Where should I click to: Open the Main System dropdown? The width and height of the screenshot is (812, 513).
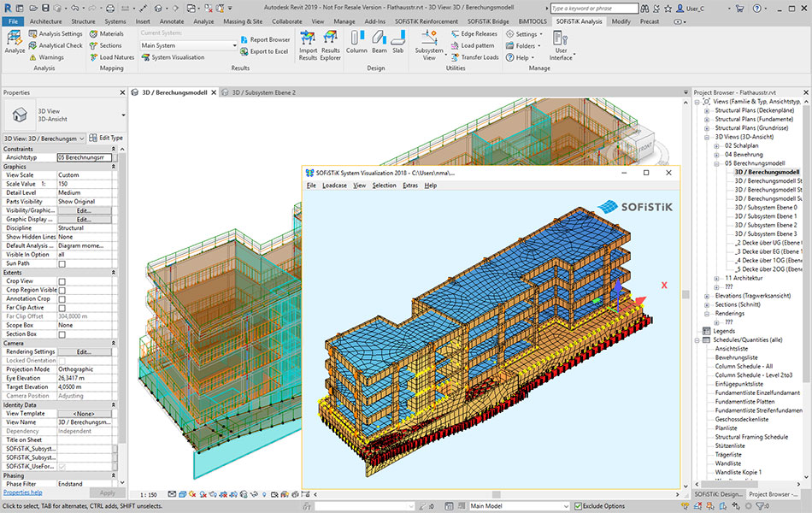click(189, 45)
